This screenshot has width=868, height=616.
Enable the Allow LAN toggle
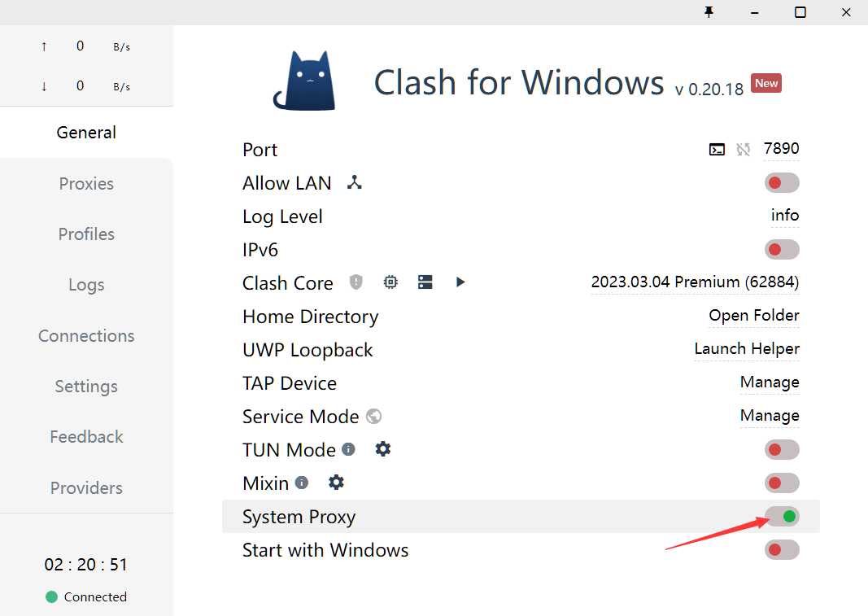click(x=782, y=182)
